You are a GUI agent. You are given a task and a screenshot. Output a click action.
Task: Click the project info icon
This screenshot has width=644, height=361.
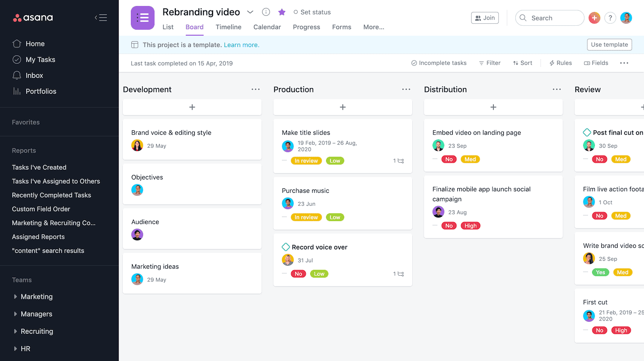coord(266,12)
